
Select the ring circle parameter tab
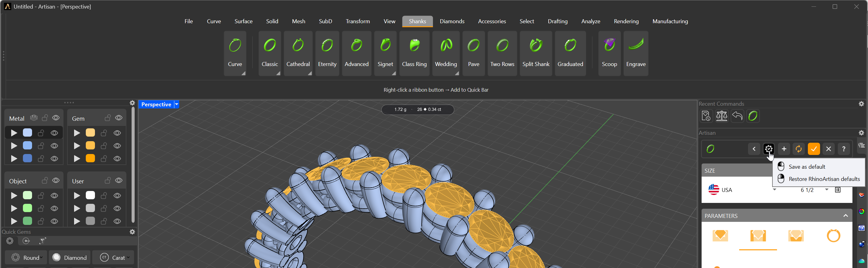[833, 236]
